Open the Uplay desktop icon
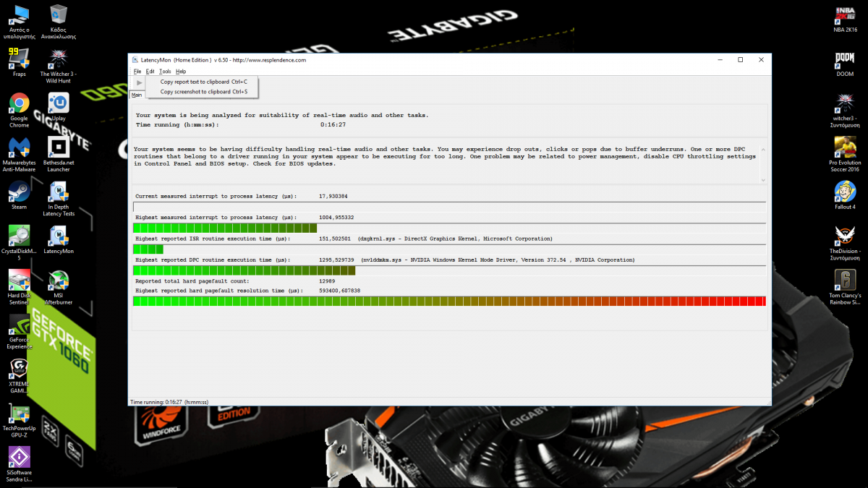 [x=58, y=107]
